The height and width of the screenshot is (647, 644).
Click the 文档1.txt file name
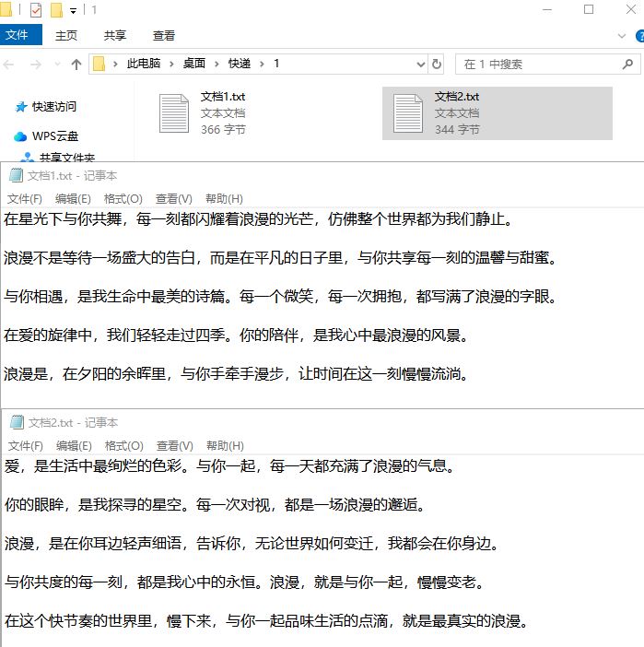(223, 97)
